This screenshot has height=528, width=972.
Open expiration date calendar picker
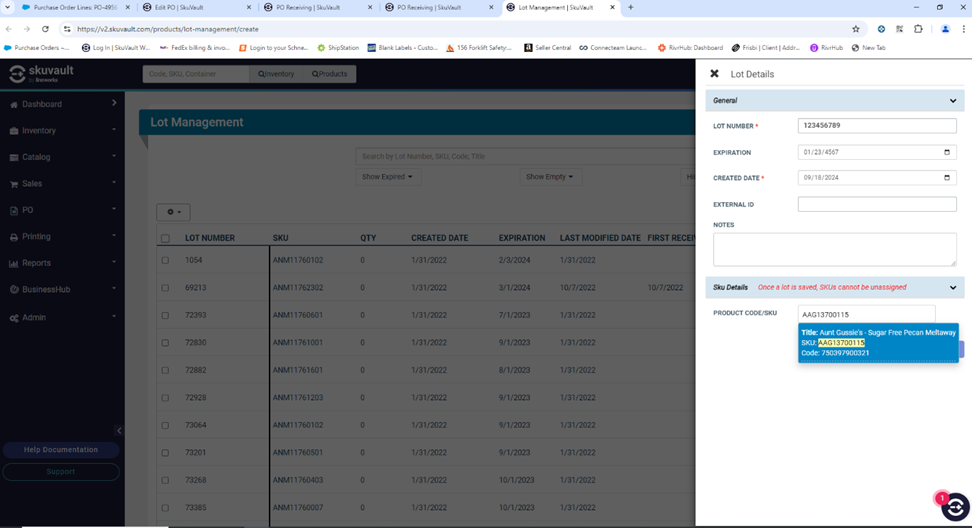tap(947, 152)
